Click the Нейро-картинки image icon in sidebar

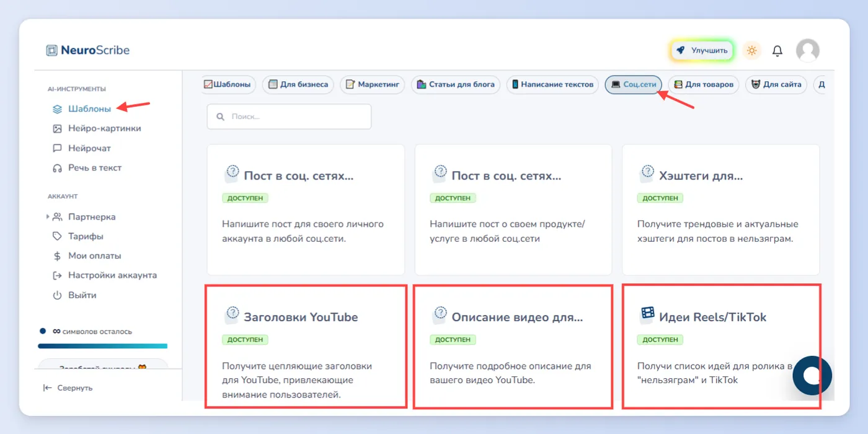click(57, 128)
